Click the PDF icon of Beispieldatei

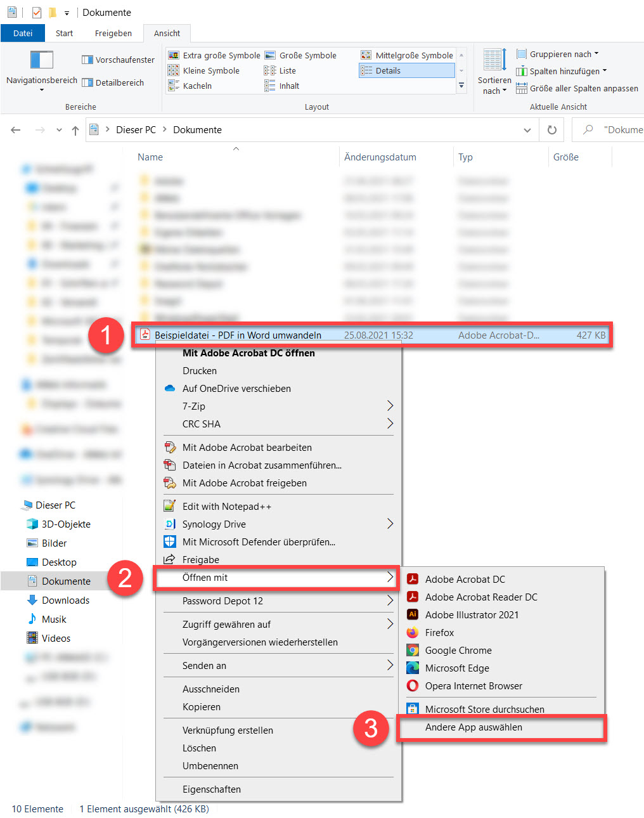145,335
